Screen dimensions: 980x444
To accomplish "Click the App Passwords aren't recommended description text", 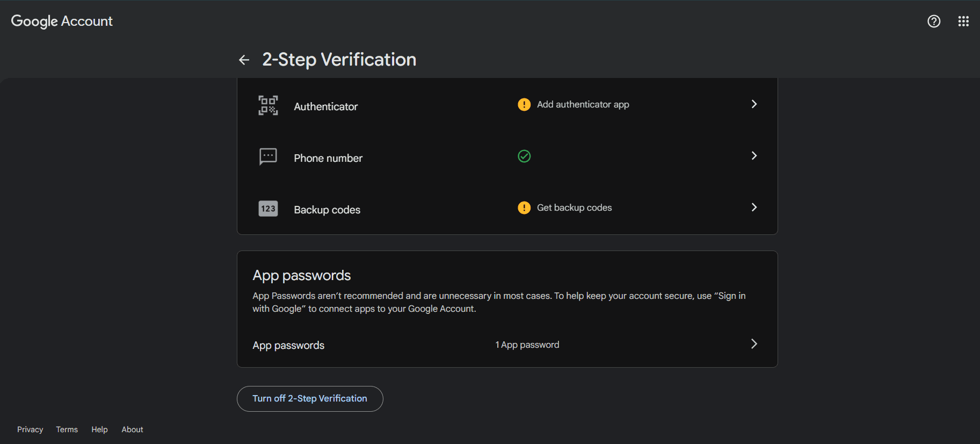I will [x=499, y=302].
